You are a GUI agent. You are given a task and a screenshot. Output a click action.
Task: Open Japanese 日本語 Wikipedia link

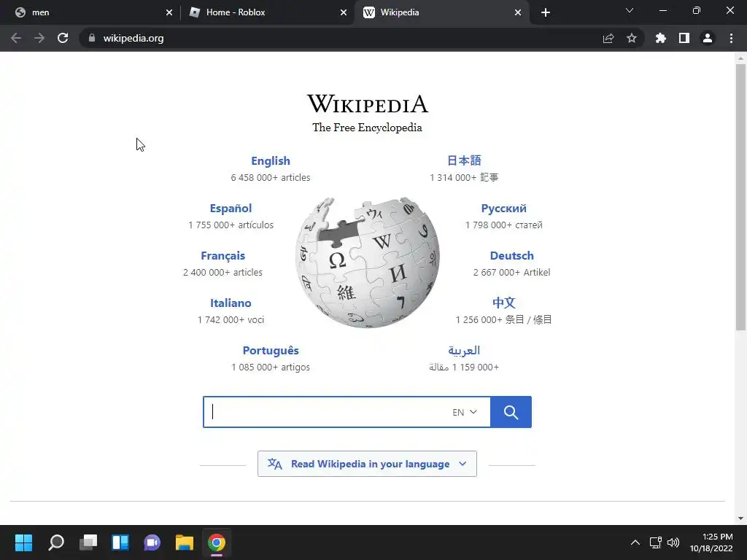464,160
